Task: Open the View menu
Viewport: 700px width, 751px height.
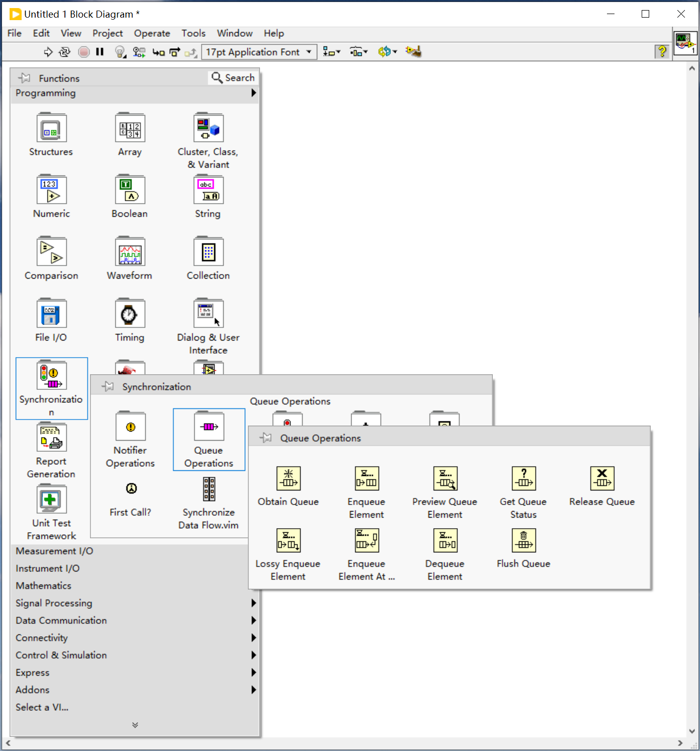Action: (71, 33)
